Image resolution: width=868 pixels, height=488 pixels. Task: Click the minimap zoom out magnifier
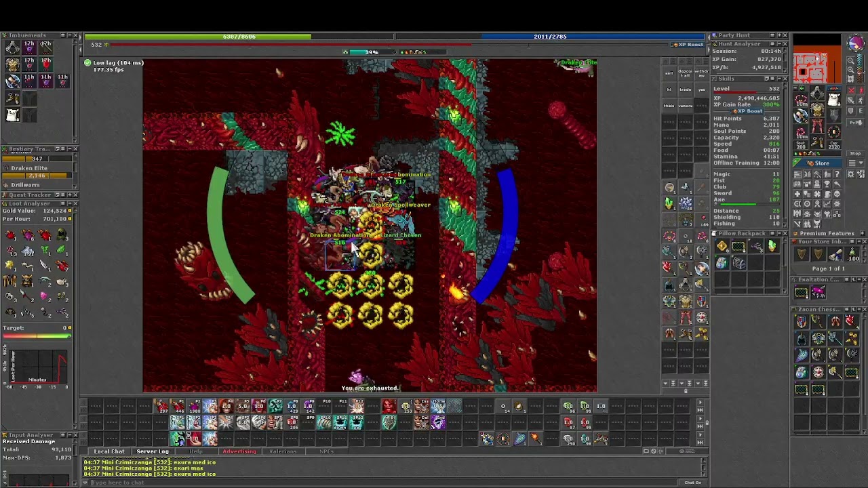tap(851, 60)
